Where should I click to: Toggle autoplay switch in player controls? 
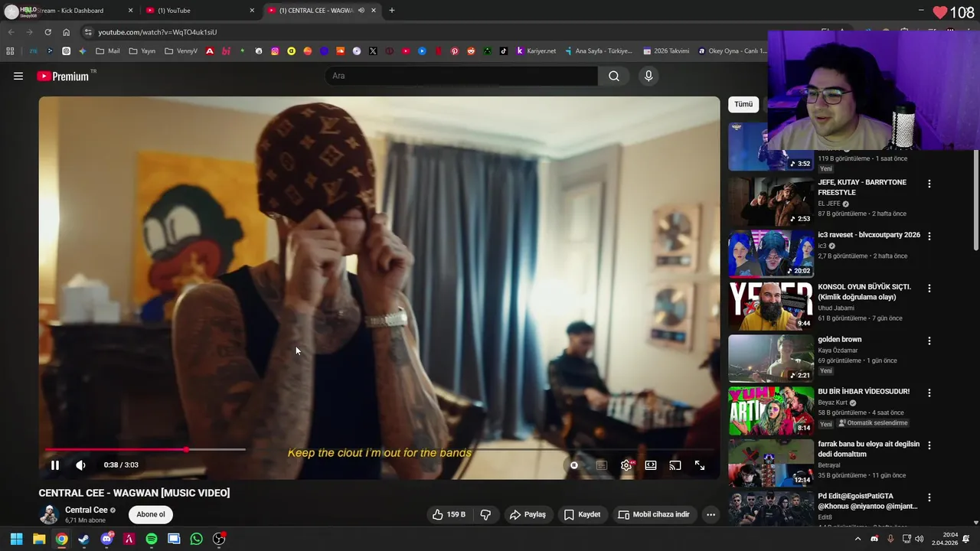coord(573,465)
